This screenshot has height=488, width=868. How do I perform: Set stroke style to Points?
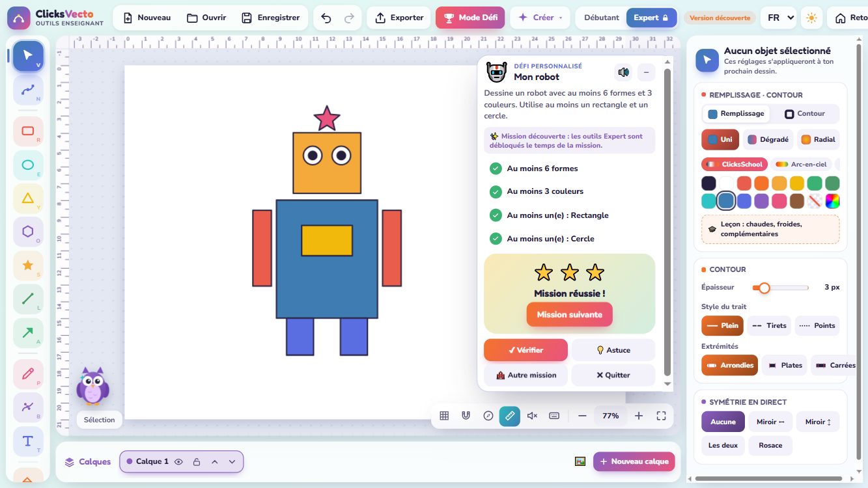click(x=817, y=326)
